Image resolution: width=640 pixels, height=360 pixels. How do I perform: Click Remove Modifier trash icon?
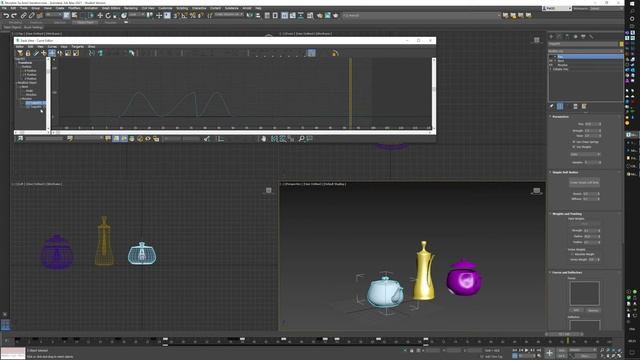[576, 107]
